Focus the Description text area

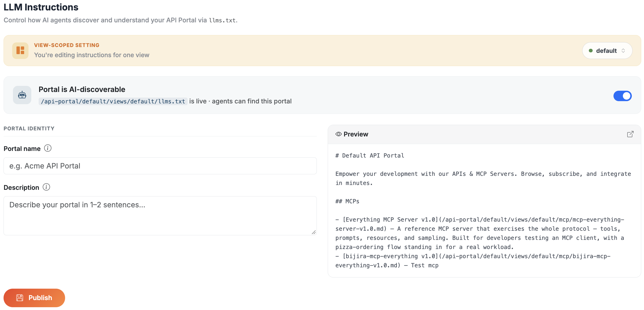tap(160, 216)
